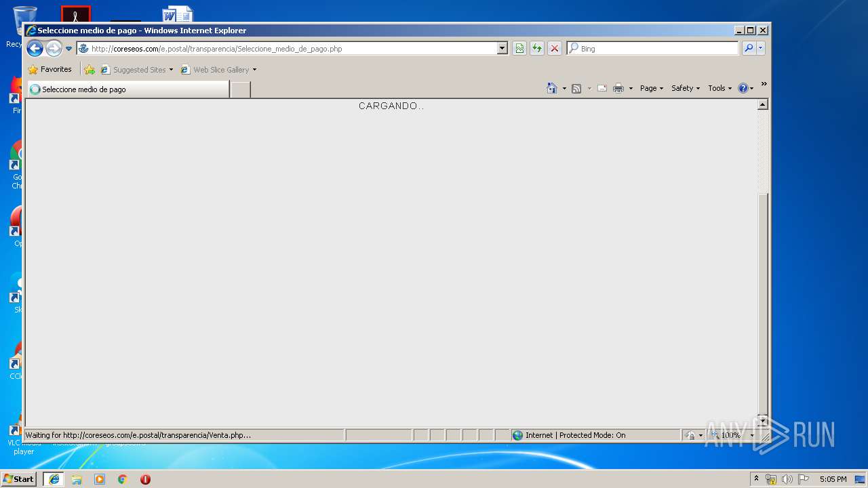Viewport: 868px width, 488px height.
Task: Open the search provider dropdown arrow
Action: 761,48
